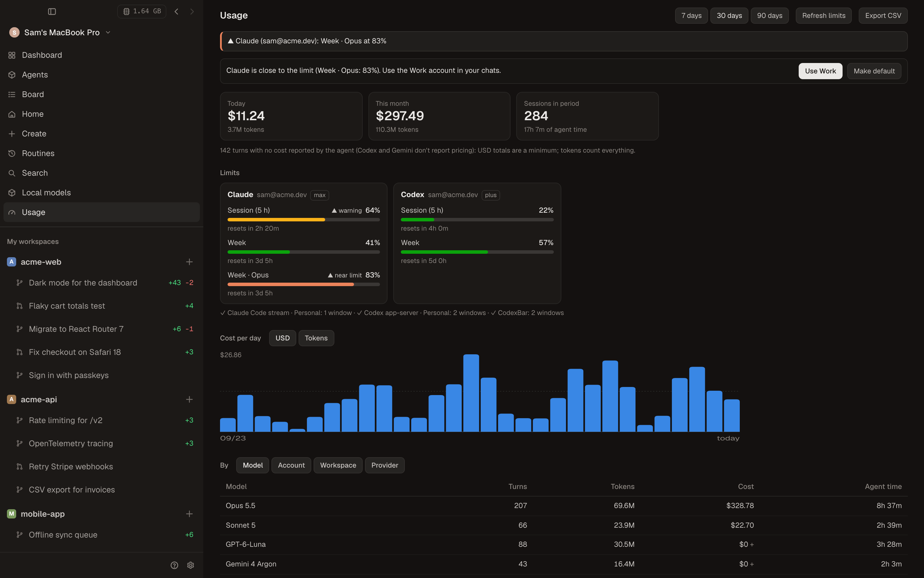
Task: Collapse the acme-web workspace
Action: point(41,262)
